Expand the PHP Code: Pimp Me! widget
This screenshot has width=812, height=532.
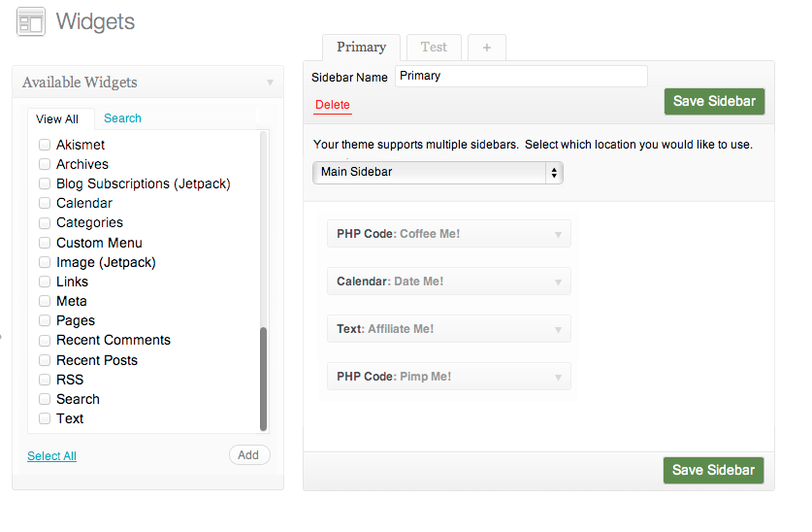tap(558, 378)
